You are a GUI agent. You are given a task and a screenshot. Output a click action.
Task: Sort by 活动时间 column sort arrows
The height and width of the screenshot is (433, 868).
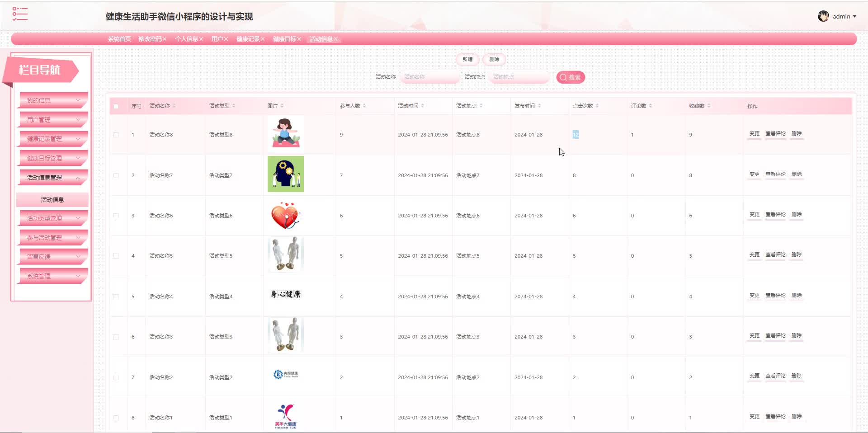click(x=423, y=106)
